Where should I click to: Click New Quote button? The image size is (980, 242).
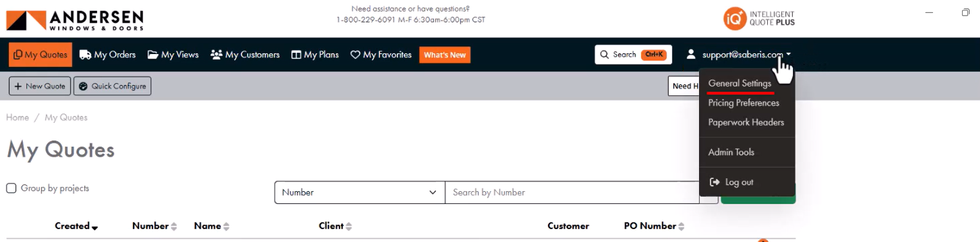(40, 86)
